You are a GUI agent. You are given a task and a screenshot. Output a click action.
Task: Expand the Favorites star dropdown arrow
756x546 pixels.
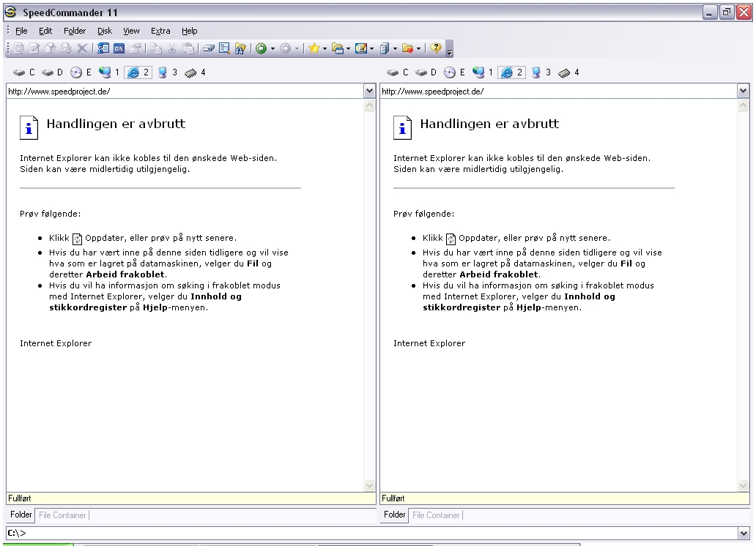pyautogui.click(x=325, y=49)
